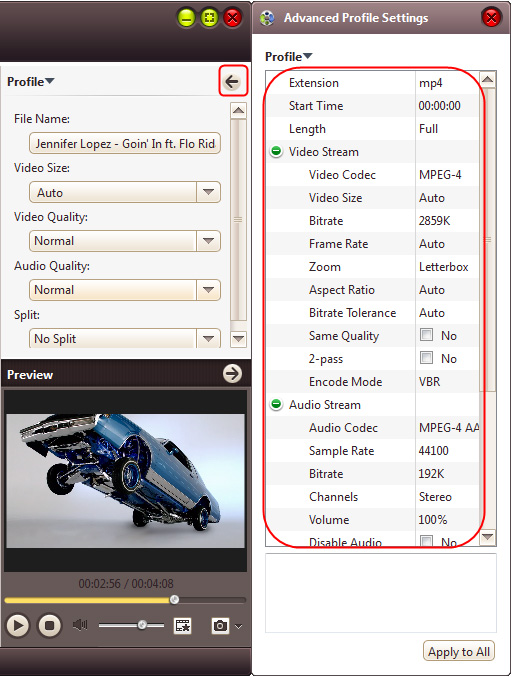Image resolution: width=512 pixels, height=677 pixels.
Task: Click settings list scroll down arrow
Action: [487, 538]
